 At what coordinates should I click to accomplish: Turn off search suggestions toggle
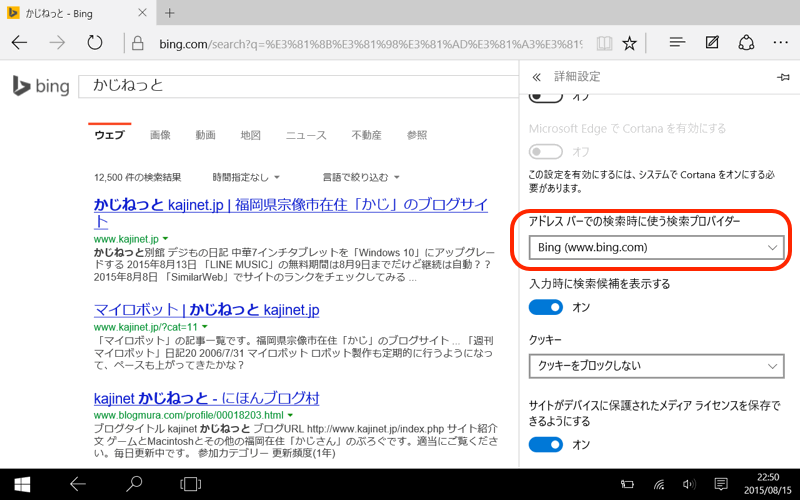tap(547, 307)
